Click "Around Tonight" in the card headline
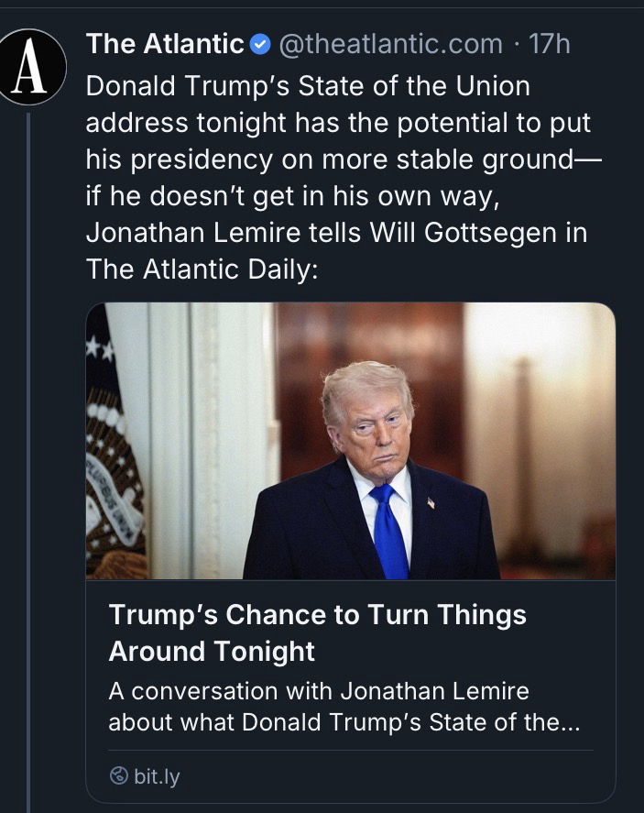The image size is (644, 813). click(x=212, y=652)
